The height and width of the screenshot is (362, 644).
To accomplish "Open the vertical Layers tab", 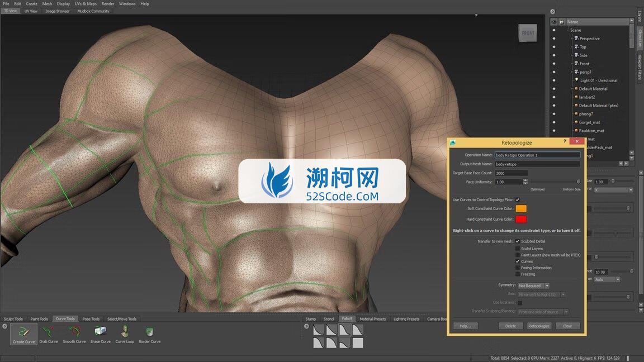I will (640, 16).
